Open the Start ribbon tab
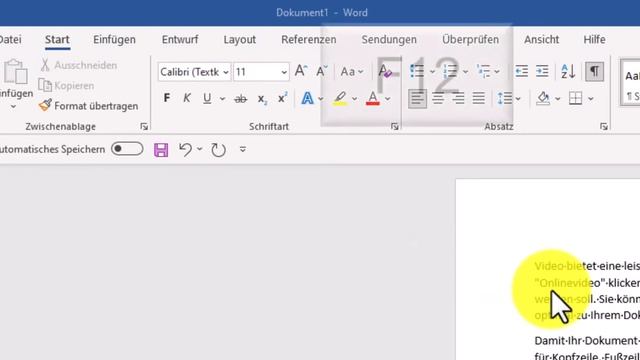This screenshot has height=360, width=640. [57, 40]
